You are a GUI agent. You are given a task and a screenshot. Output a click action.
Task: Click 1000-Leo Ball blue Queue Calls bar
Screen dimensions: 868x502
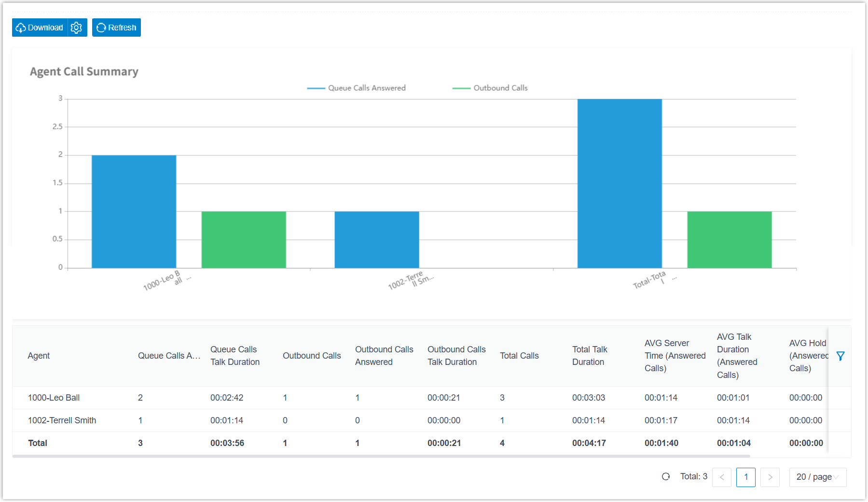[x=134, y=211]
